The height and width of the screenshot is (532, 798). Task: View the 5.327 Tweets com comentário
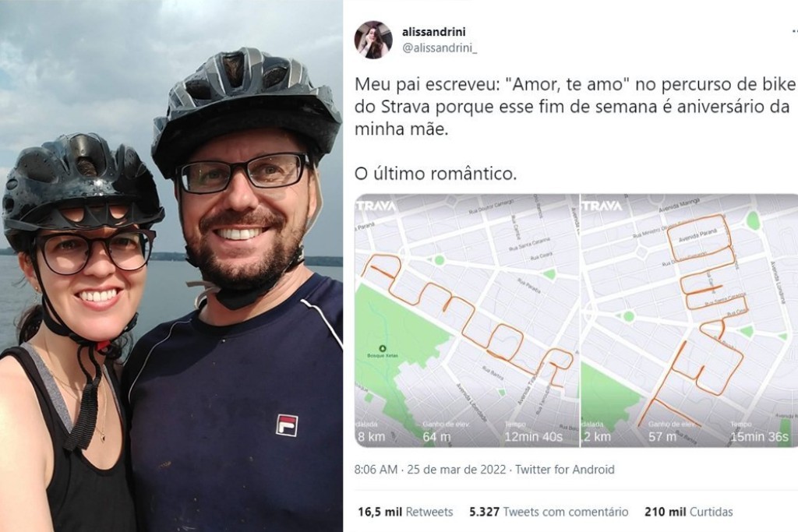pos(549,512)
